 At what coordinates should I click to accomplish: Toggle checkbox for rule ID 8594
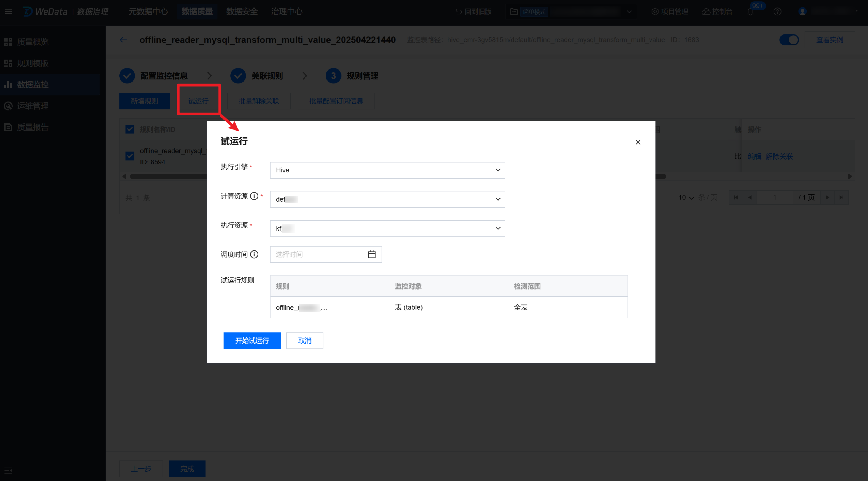[x=130, y=156]
